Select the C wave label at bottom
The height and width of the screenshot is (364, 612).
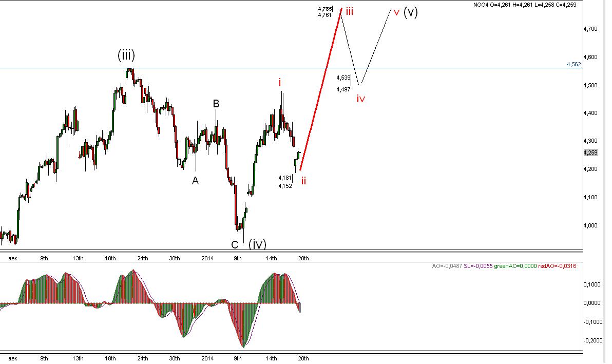click(235, 244)
